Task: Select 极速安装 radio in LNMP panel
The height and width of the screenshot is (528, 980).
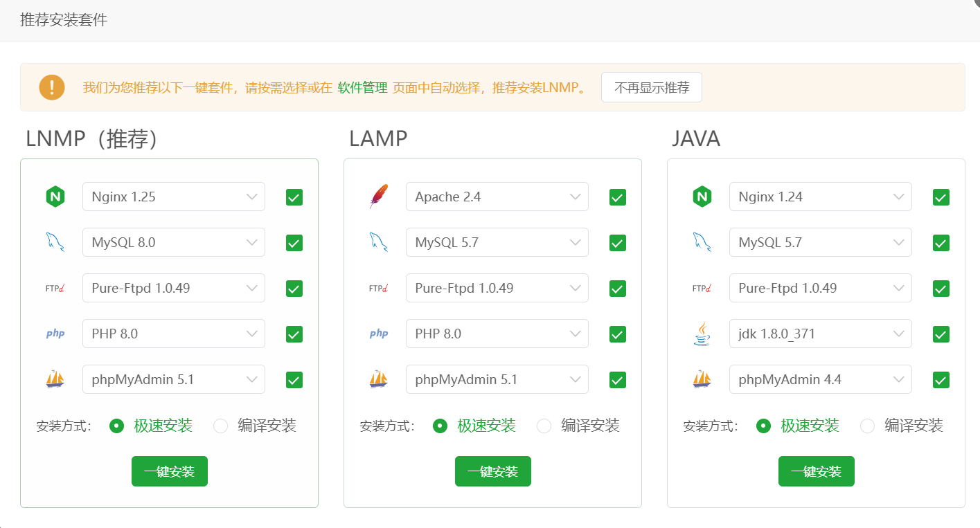Action: tap(117, 426)
